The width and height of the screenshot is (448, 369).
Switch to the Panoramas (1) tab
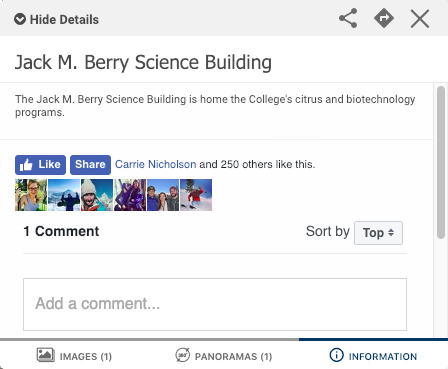coord(224,356)
